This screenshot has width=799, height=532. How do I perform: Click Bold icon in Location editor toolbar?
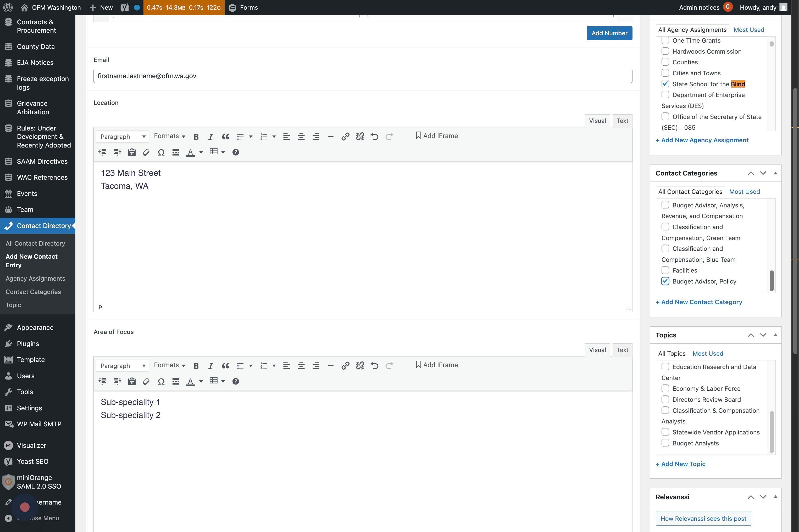tap(196, 137)
